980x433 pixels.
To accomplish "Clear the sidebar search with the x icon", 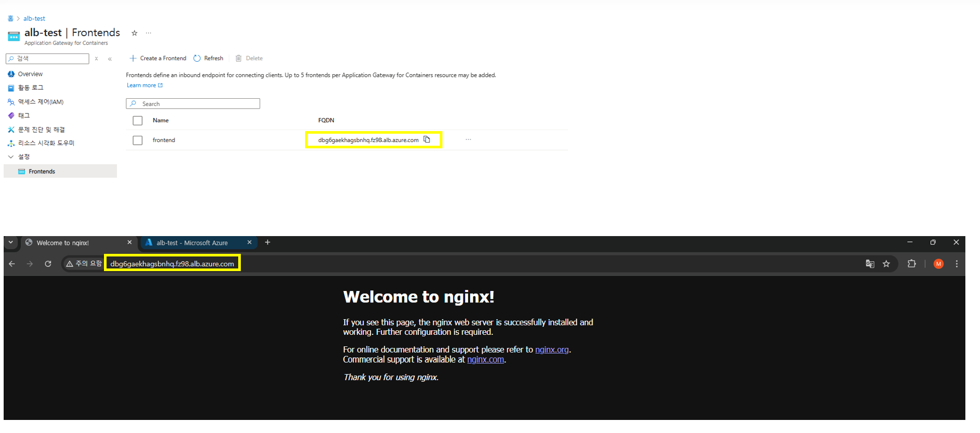I will click(96, 58).
